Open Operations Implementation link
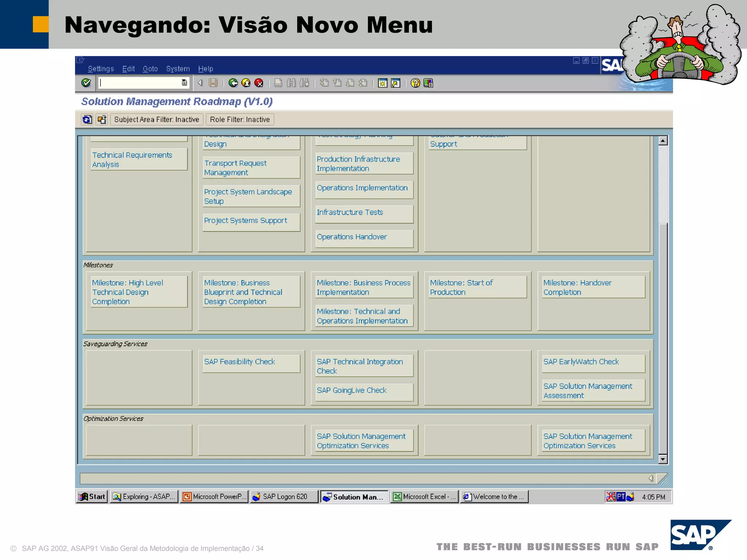This screenshot has height=560, width=747. pyautogui.click(x=364, y=190)
